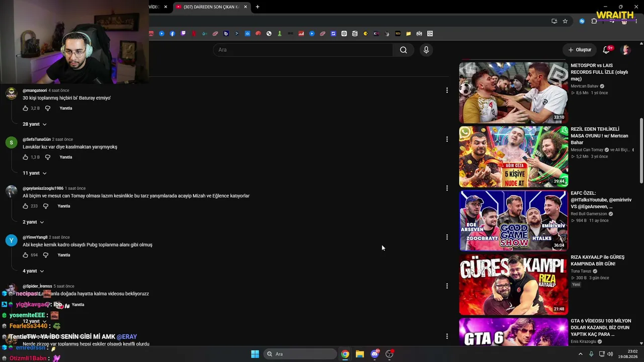Expand the 11 yanıt replies
Viewport: 644px width, 362px height.
pos(35,173)
